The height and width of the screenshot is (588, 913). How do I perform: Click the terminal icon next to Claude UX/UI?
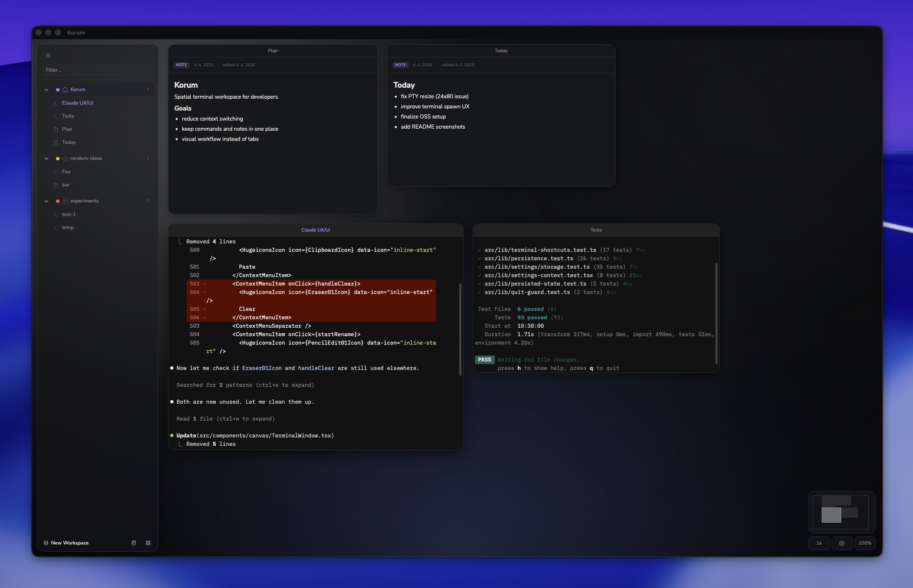pos(55,103)
